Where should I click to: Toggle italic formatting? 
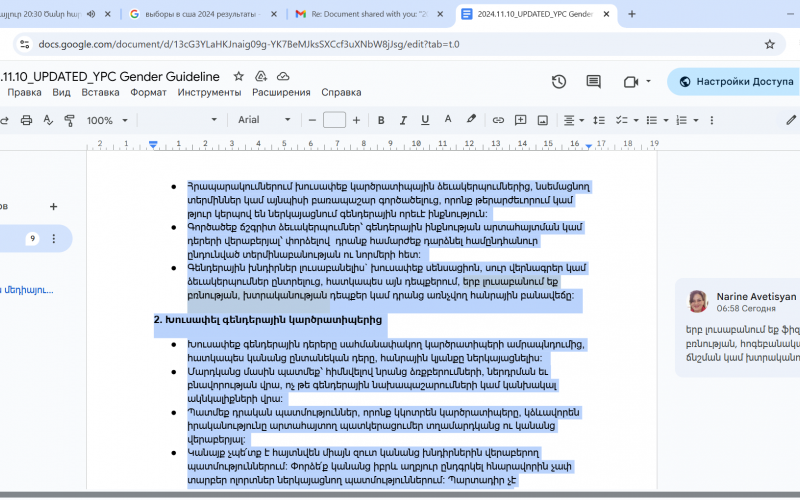[403, 120]
